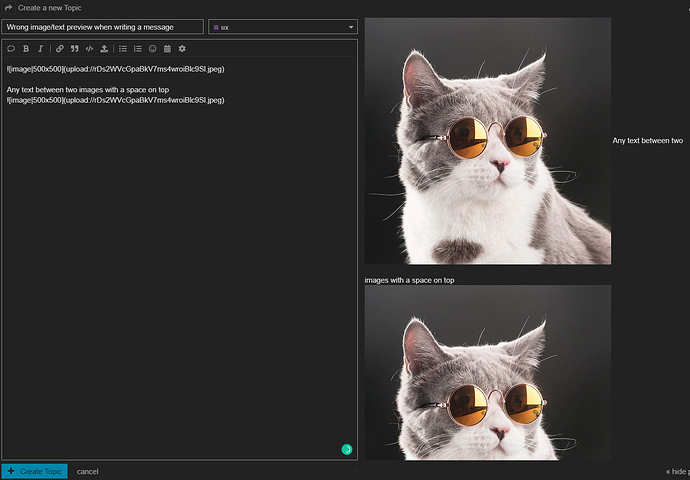Click the Create Topic button
Viewport: 690px width, 480px height.
pos(34,471)
